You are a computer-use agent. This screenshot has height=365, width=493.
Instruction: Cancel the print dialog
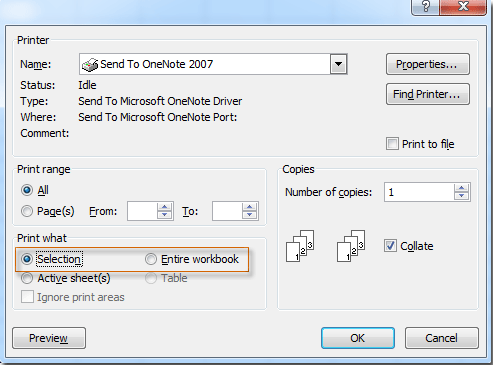[x=442, y=338]
